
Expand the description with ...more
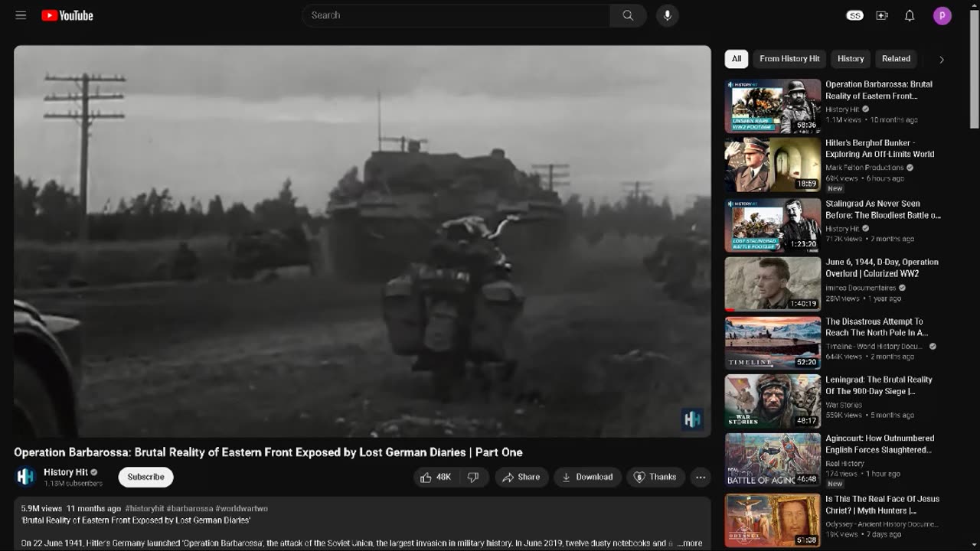click(689, 543)
